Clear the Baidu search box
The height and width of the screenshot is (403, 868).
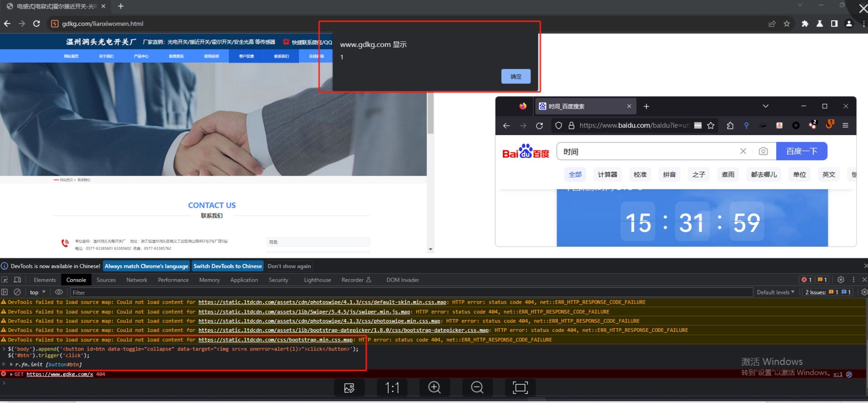pyautogui.click(x=743, y=151)
